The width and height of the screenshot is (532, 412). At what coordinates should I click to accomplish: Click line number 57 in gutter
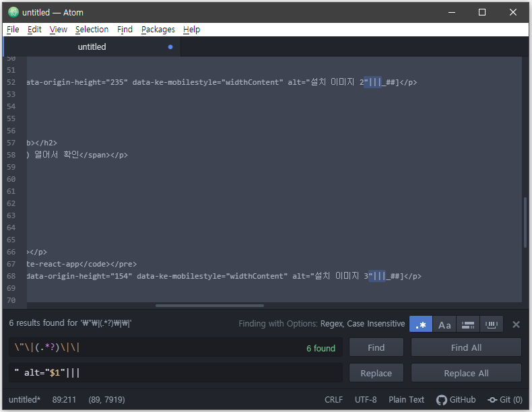pos(11,143)
